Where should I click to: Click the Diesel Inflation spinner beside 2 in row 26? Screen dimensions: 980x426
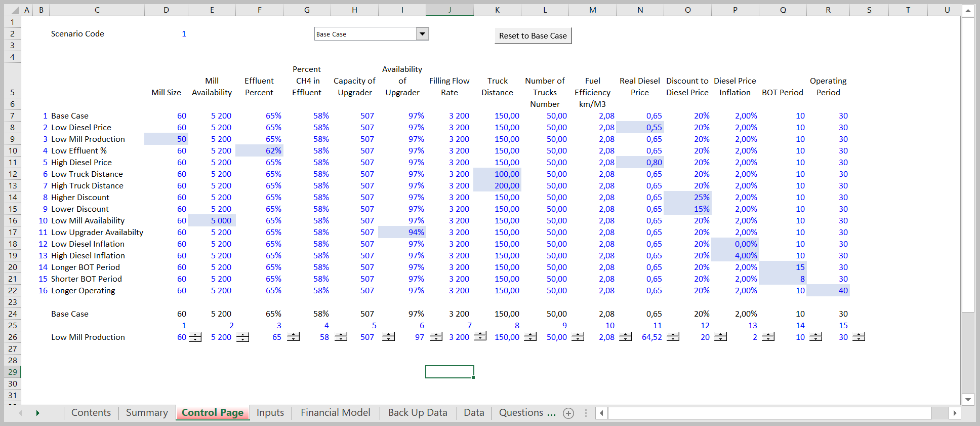[768, 337]
